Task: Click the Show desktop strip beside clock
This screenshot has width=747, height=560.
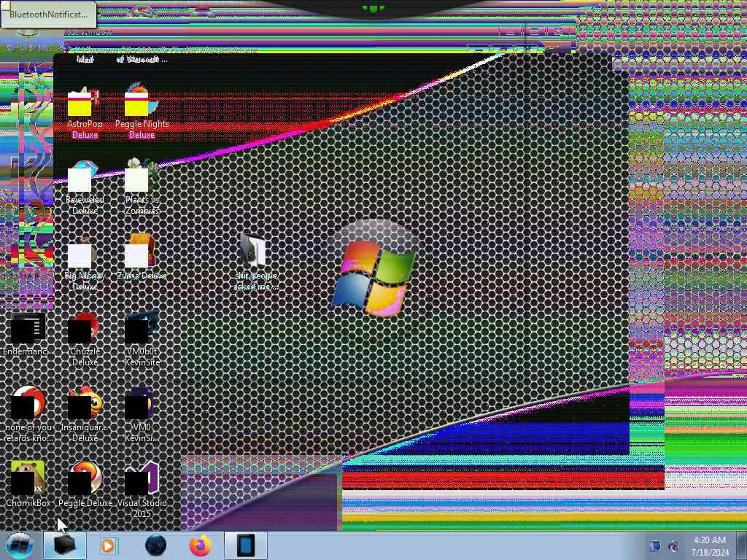Action: (x=742, y=545)
